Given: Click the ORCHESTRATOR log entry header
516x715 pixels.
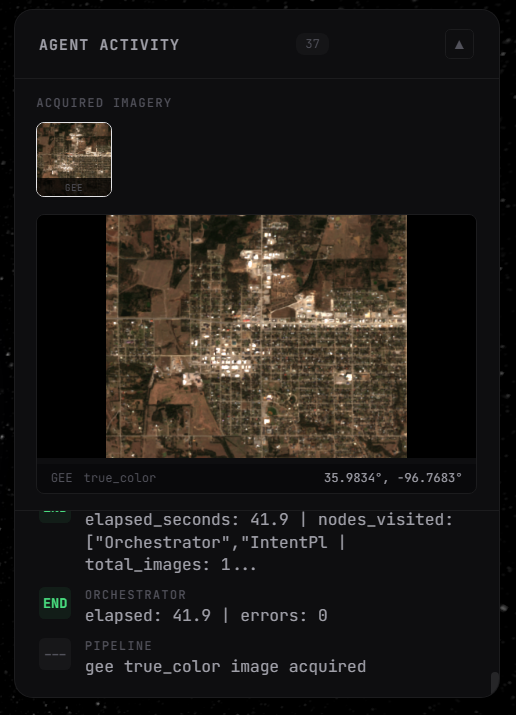Looking at the screenshot, I should [135, 595].
